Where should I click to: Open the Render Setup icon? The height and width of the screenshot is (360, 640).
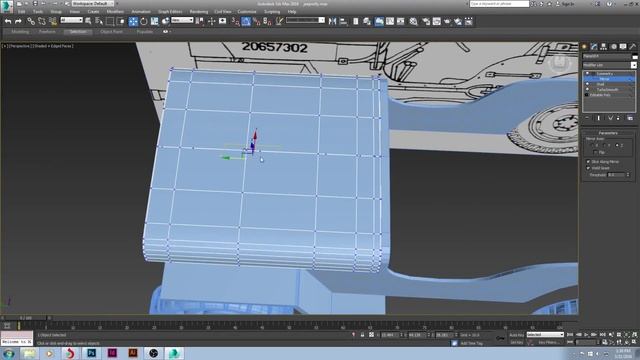[x=426, y=21]
